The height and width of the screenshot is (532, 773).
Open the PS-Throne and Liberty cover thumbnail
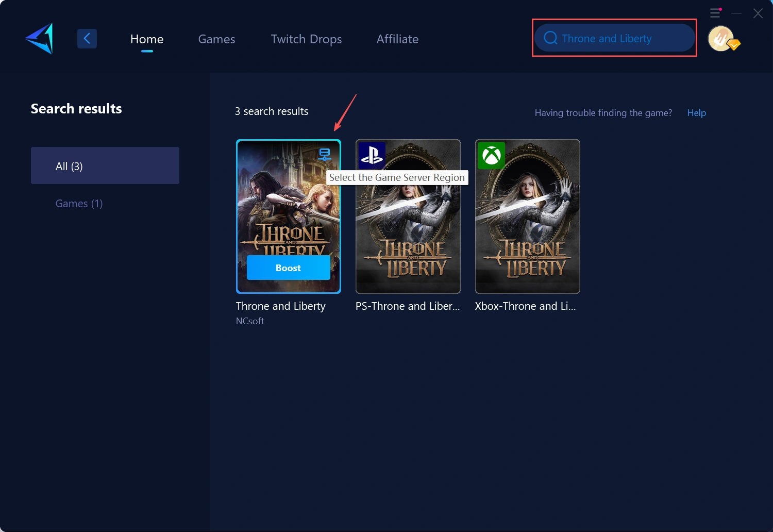point(408,217)
